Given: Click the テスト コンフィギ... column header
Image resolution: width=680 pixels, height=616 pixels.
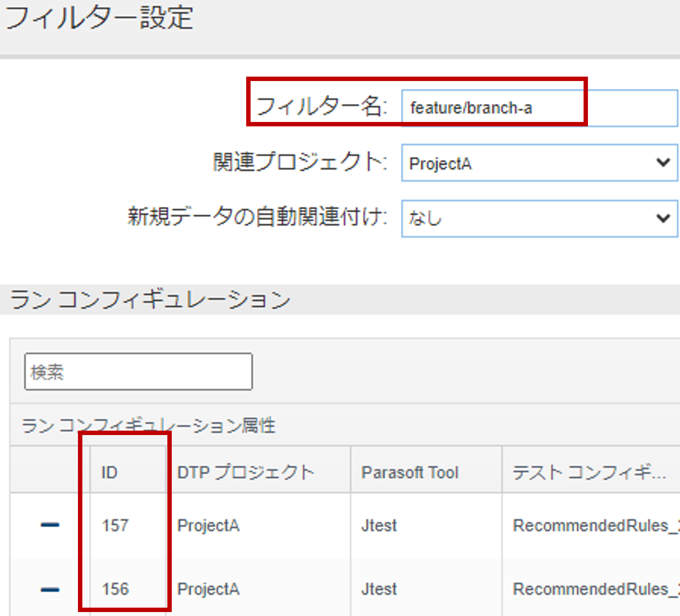Looking at the screenshot, I should (x=589, y=472).
